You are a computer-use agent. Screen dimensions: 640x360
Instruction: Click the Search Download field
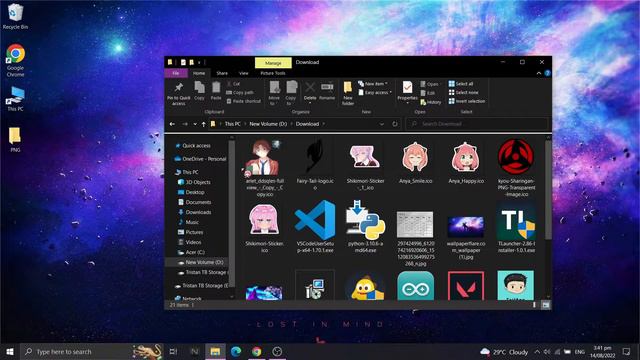click(x=476, y=124)
